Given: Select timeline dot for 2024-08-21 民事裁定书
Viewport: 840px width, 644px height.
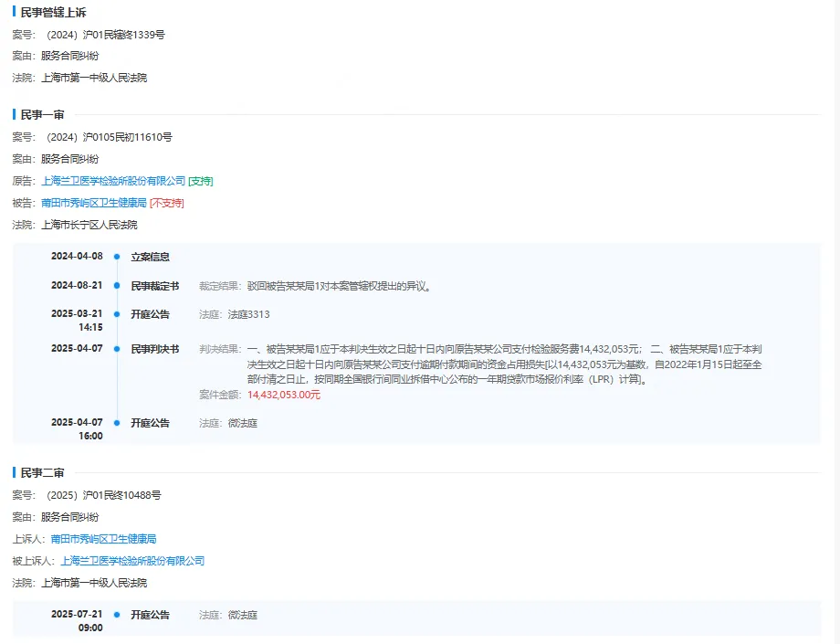Looking at the screenshot, I should pyautogui.click(x=117, y=286).
